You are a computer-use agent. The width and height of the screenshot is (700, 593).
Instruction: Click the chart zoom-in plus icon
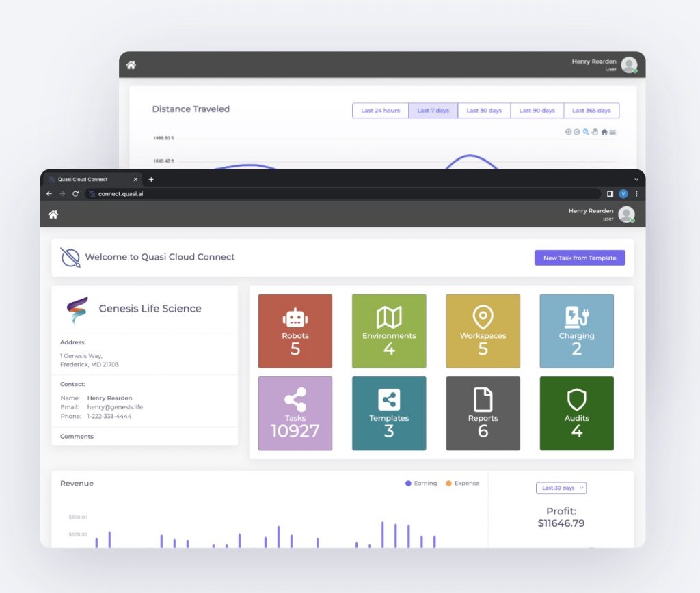pos(568,132)
